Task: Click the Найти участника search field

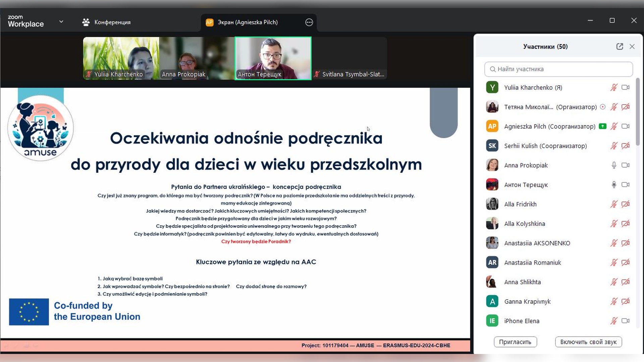Action: (558, 69)
